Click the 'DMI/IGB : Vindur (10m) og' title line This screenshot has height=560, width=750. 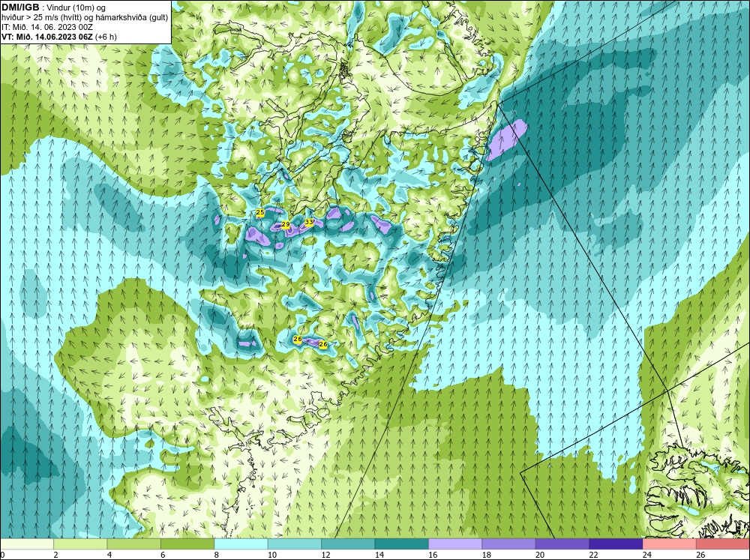pyautogui.click(x=55, y=7)
